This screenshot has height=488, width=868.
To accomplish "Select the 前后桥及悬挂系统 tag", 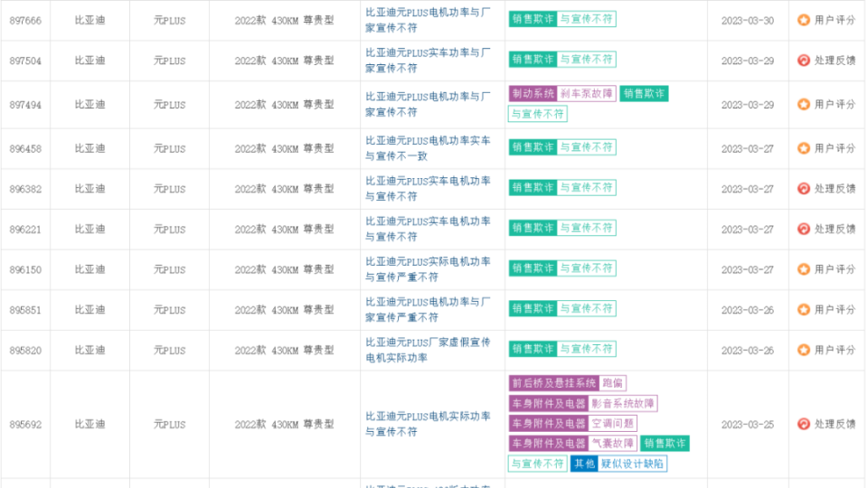I will click(553, 383).
